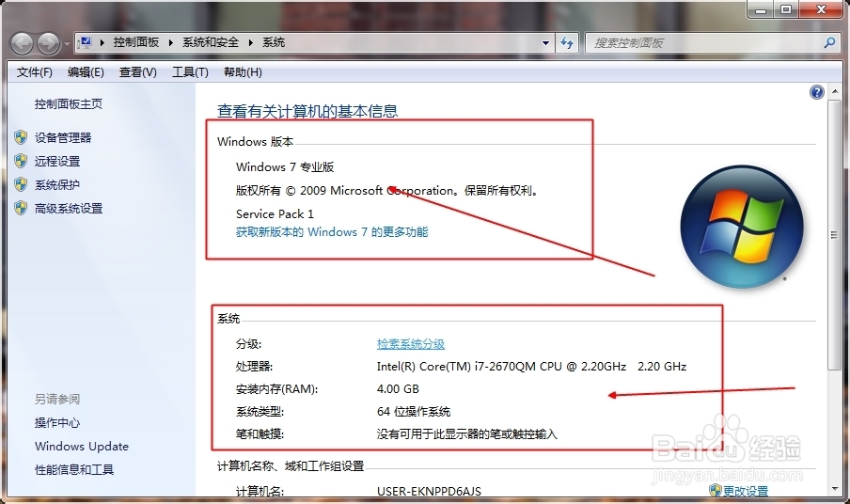Click 获取新版本的 Windows 7 的更多功能 link

332,232
